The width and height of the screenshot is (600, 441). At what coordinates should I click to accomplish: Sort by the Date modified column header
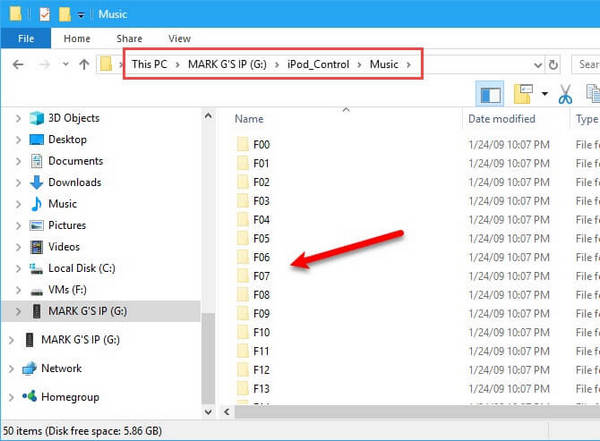pyautogui.click(x=500, y=119)
